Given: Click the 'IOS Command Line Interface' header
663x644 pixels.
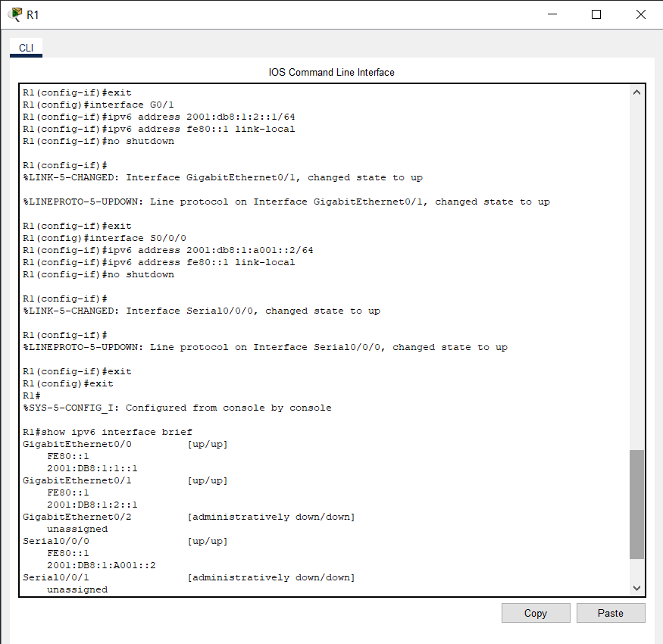Looking at the screenshot, I should pos(331,72).
